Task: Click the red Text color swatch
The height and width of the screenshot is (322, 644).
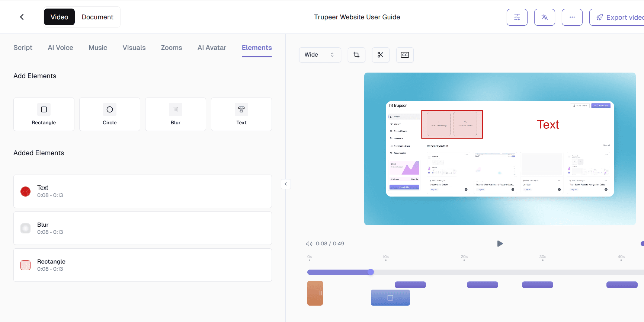Action: point(25,191)
